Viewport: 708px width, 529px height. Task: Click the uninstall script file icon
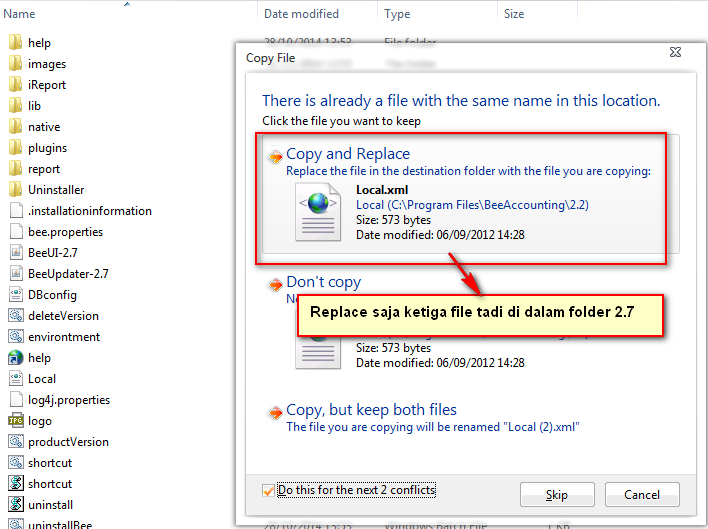pyautogui.click(x=16, y=504)
